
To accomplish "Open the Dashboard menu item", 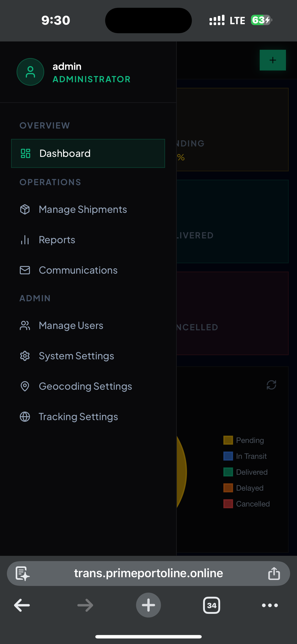I will coord(88,153).
